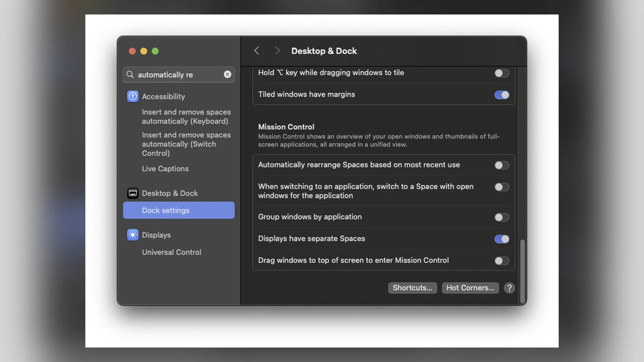
Task: Click the Accessibility icon in sidebar
Action: click(x=133, y=97)
